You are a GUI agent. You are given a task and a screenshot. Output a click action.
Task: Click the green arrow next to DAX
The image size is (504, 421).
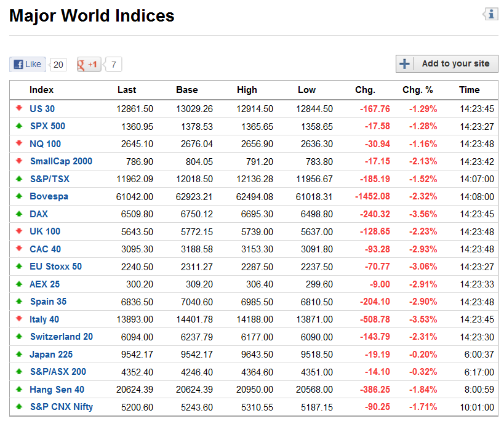click(19, 214)
